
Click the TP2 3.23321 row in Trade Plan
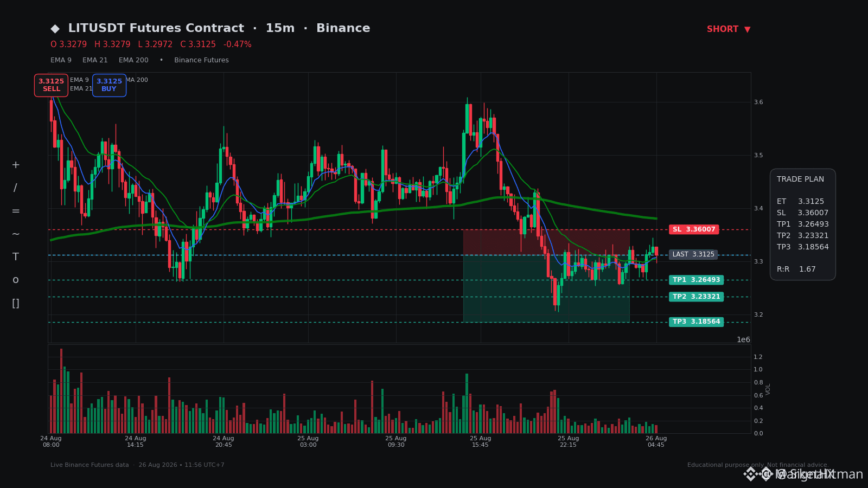tap(802, 236)
